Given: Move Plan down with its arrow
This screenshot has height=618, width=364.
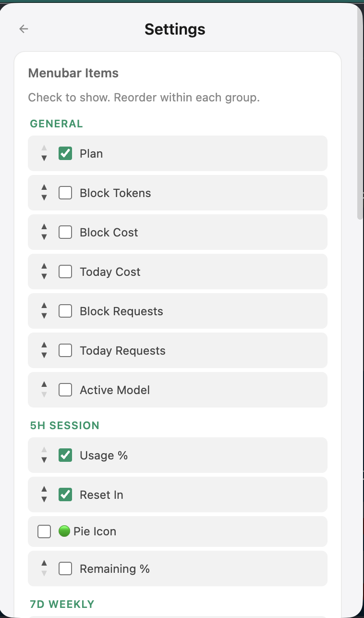Looking at the screenshot, I should tap(44, 158).
